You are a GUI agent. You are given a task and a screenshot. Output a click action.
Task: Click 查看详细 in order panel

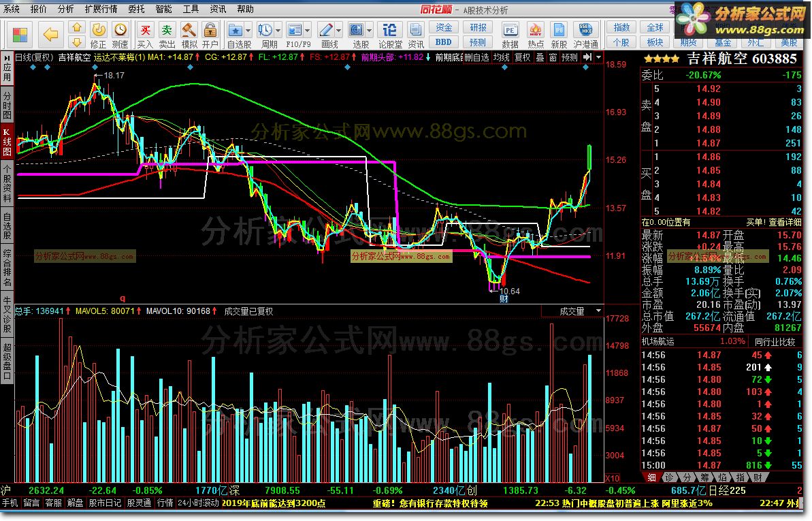click(785, 223)
